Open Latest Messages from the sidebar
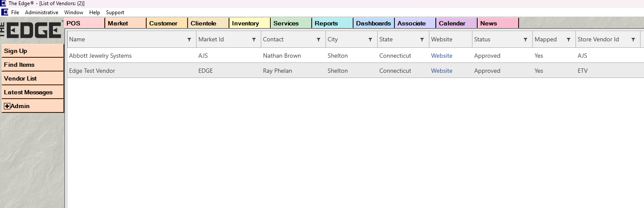This screenshot has height=208, width=644. pos(28,92)
